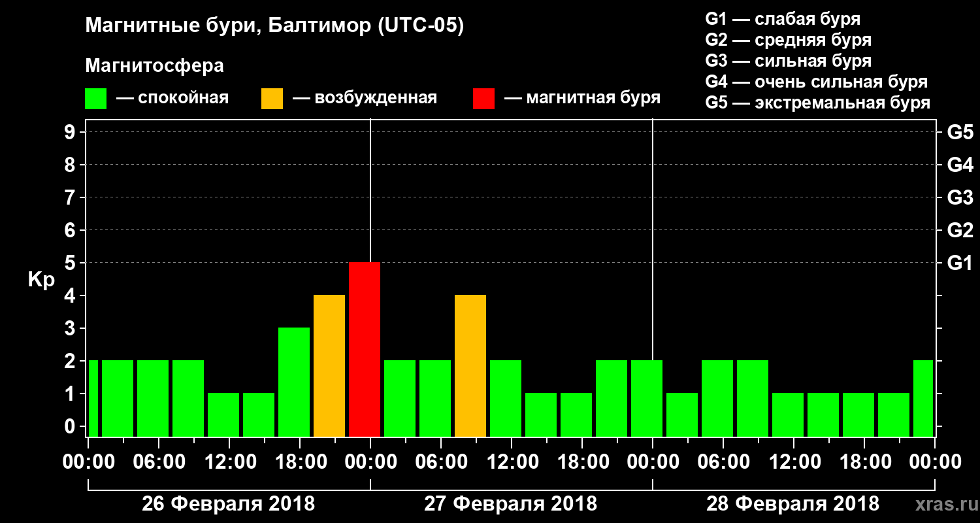Screen dimensions: 980x523
Task: Click the '06:00' time label under 27 February
Action: click(441, 462)
